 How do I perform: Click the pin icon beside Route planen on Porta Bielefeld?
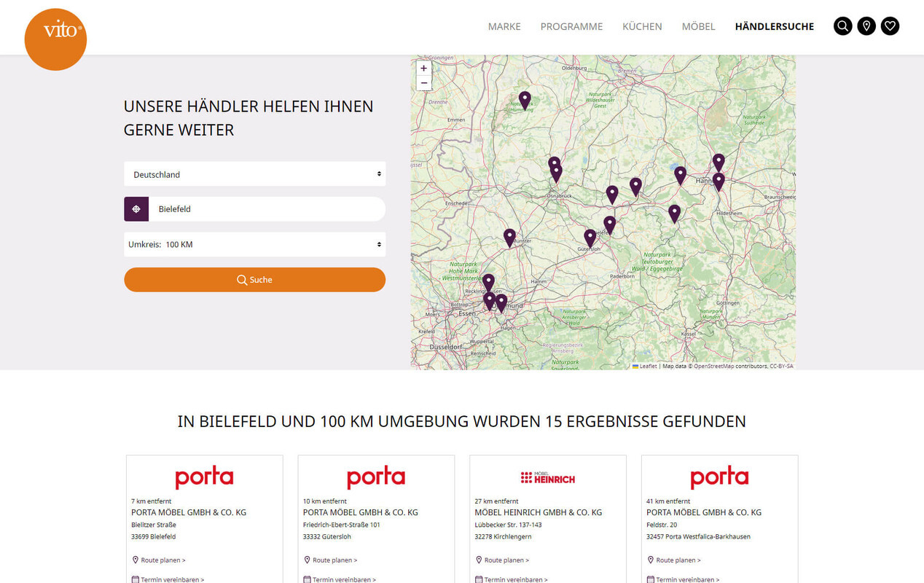click(135, 560)
